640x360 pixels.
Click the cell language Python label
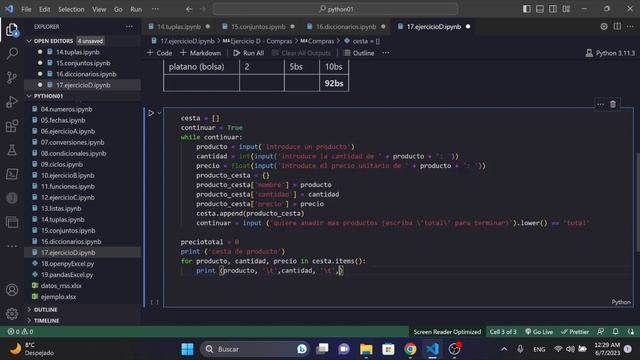[x=621, y=302]
